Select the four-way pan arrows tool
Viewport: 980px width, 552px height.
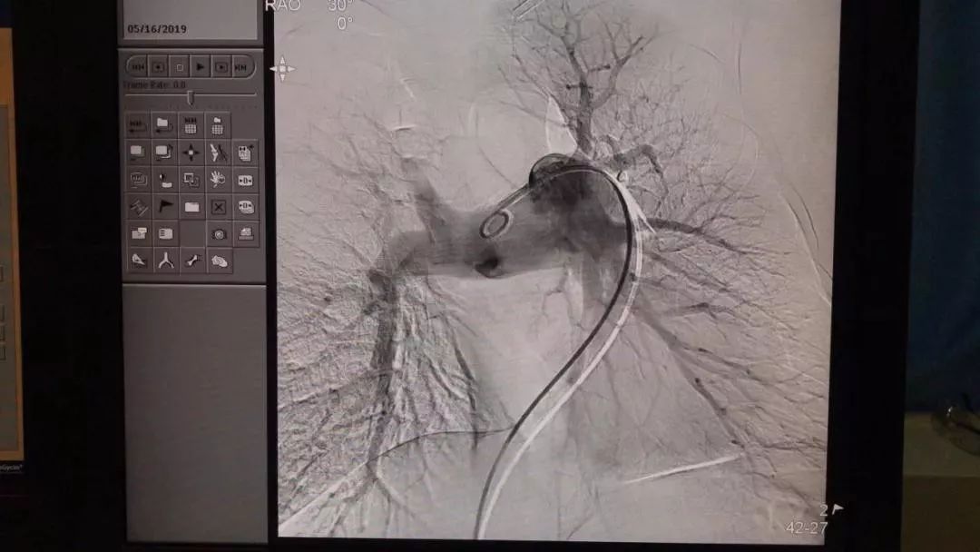(x=191, y=153)
